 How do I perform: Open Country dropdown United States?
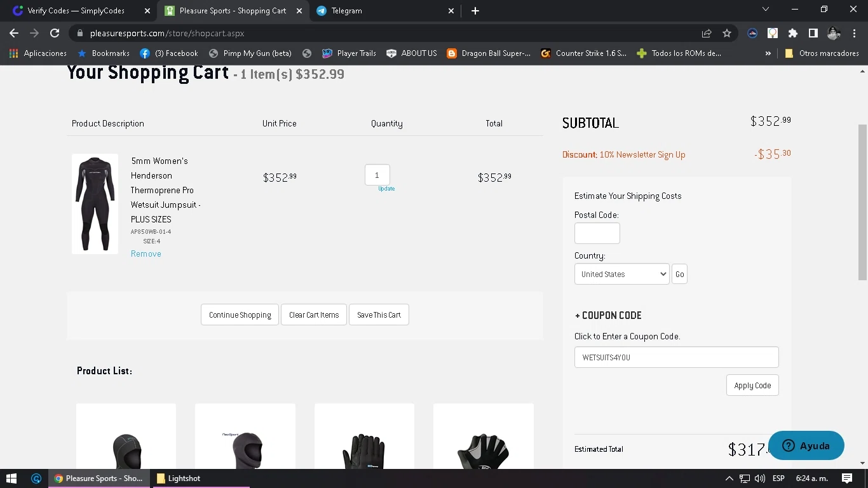tap(622, 274)
